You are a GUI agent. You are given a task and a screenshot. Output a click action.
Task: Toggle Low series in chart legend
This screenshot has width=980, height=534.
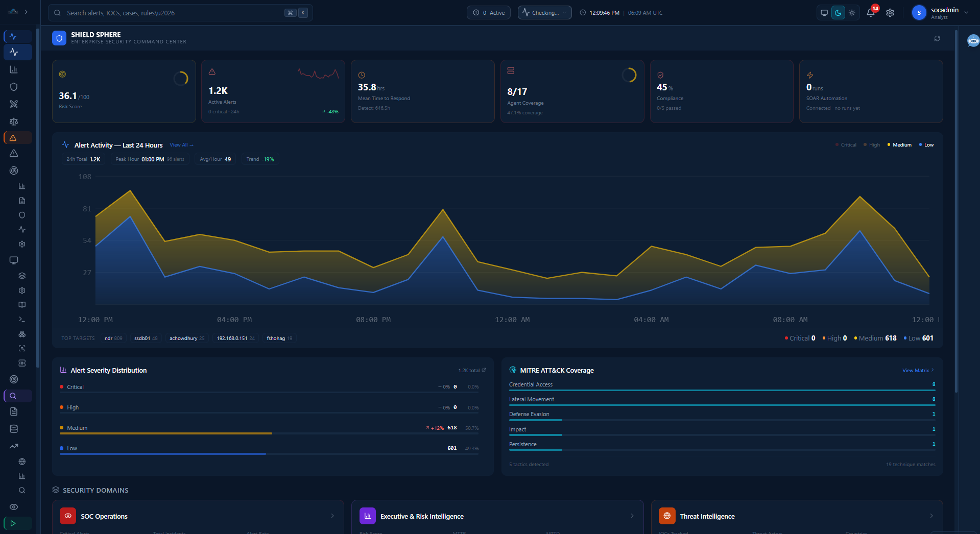click(x=926, y=145)
